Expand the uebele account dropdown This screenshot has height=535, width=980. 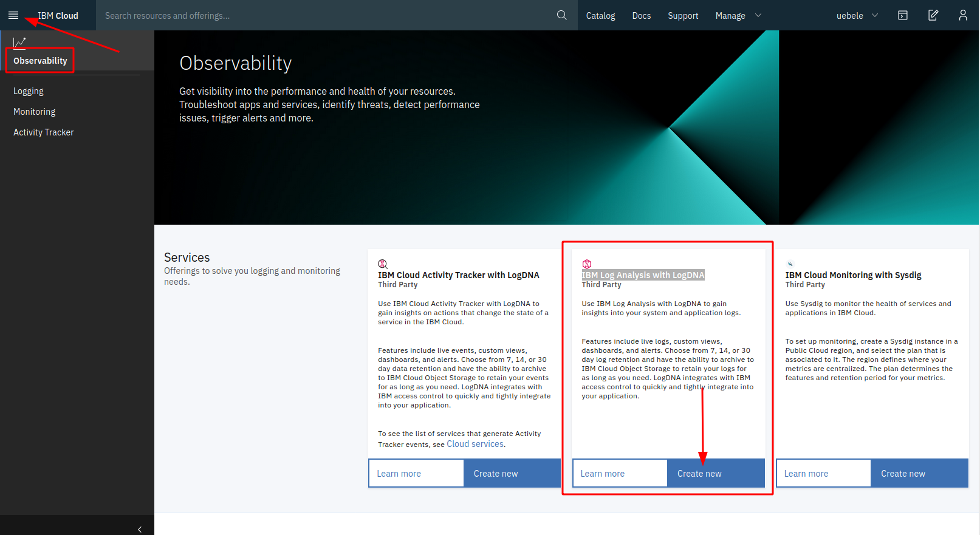pyautogui.click(x=857, y=16)
